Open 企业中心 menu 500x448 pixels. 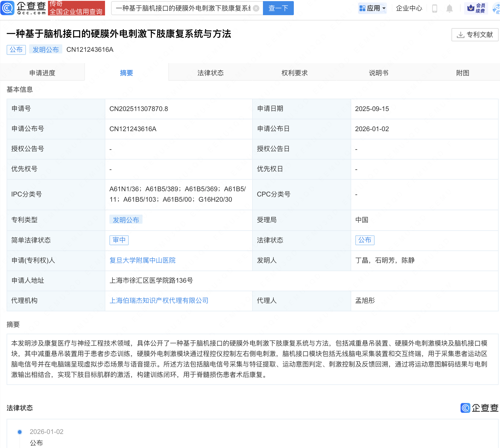coord(409,8)
